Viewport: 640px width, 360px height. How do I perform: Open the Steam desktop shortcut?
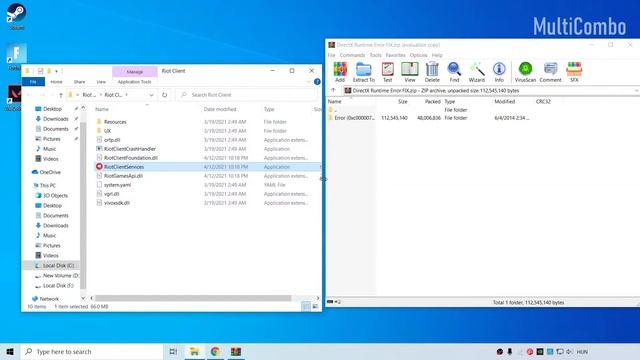(16, 16)
